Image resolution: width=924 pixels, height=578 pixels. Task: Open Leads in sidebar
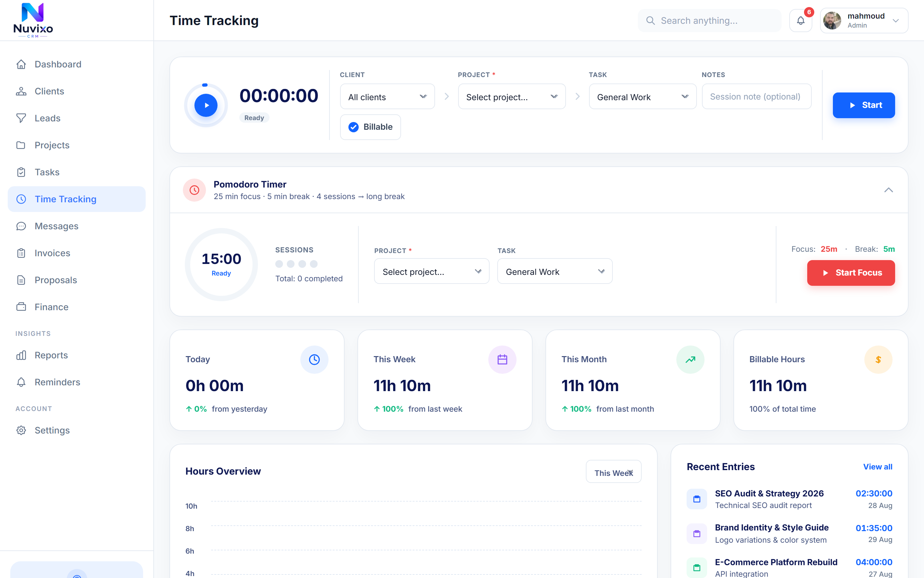(76, 118)
